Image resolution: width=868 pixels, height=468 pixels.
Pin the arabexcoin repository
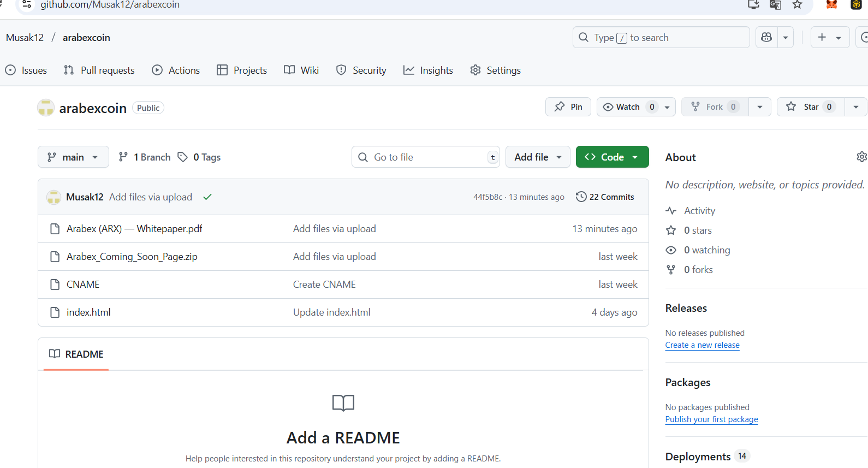point(568,107)
